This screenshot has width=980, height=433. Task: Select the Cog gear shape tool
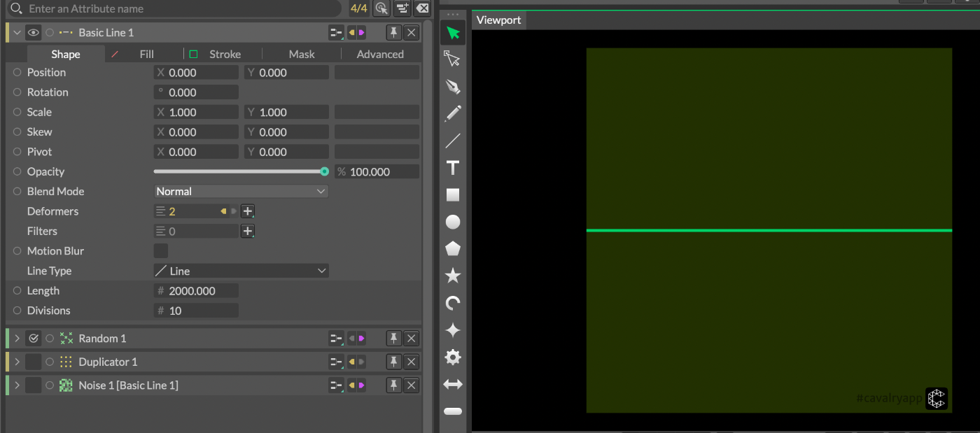click(453, 357)
